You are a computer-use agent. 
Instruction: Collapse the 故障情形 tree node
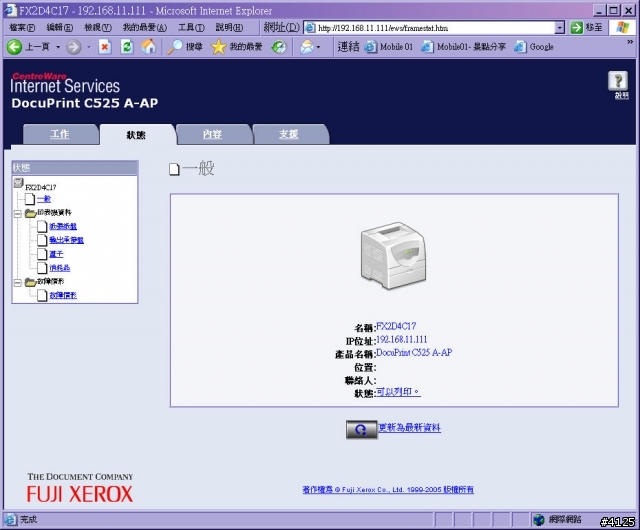18,283
